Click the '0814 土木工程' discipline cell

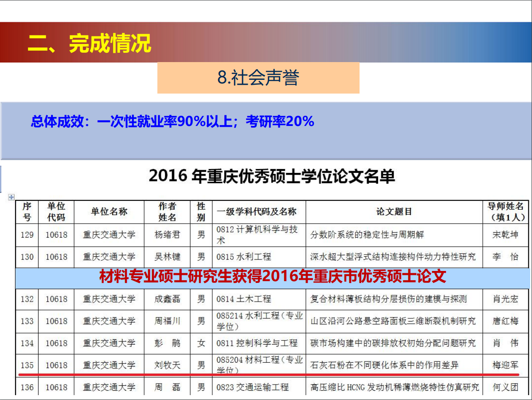point(243,299)
